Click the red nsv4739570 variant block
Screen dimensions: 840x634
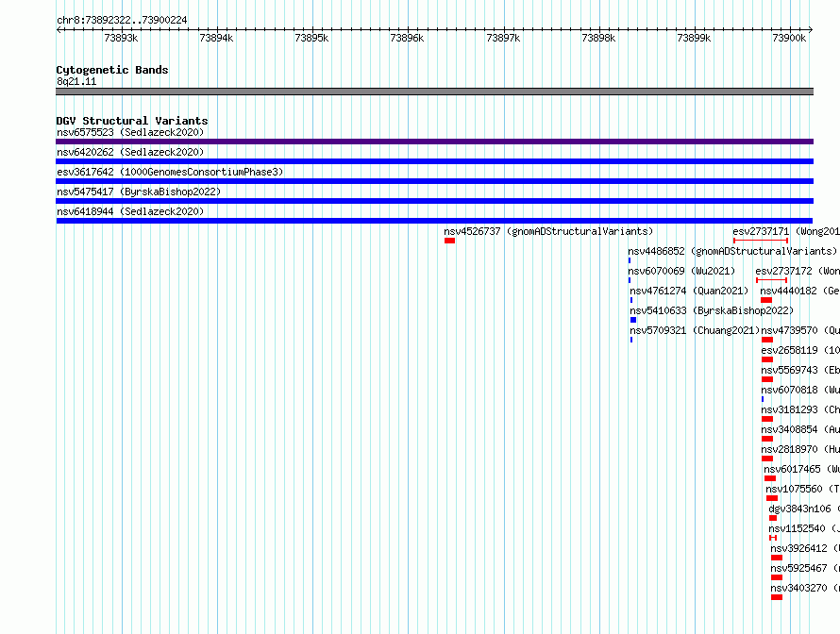[x=767, y=340]
